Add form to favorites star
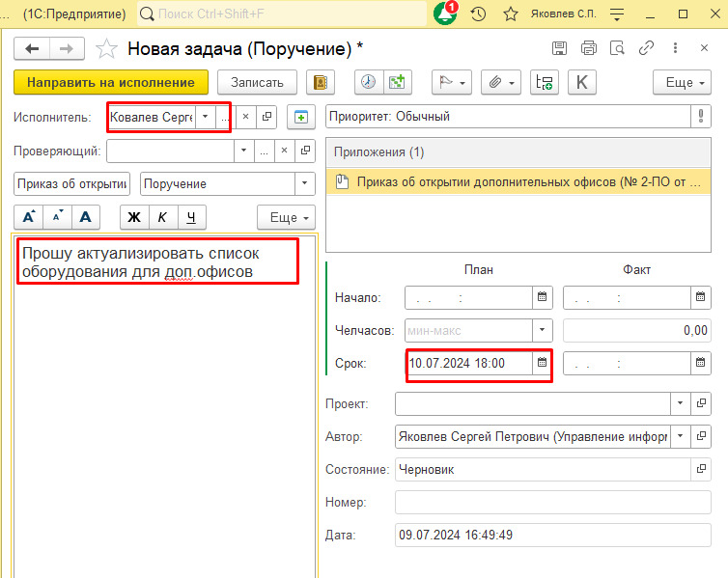The height and width of the screenshot is (578, 728). tap(106, 48)
